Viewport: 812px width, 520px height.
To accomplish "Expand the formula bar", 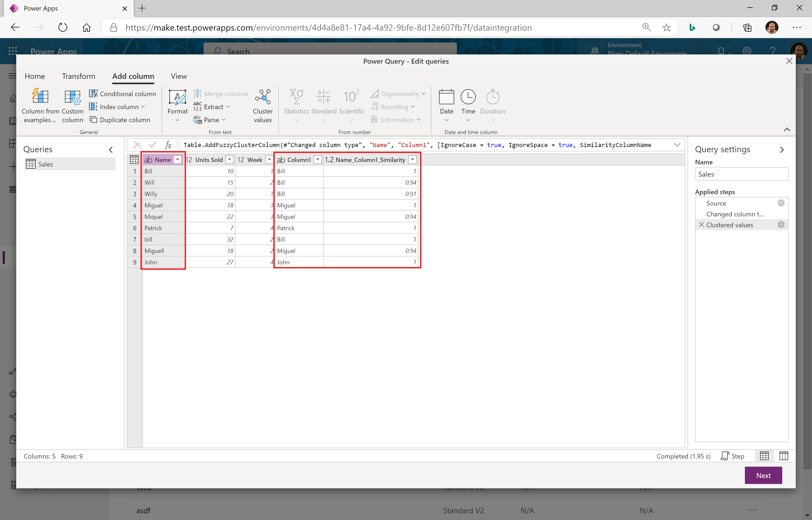I will click(x=677, y=145).
